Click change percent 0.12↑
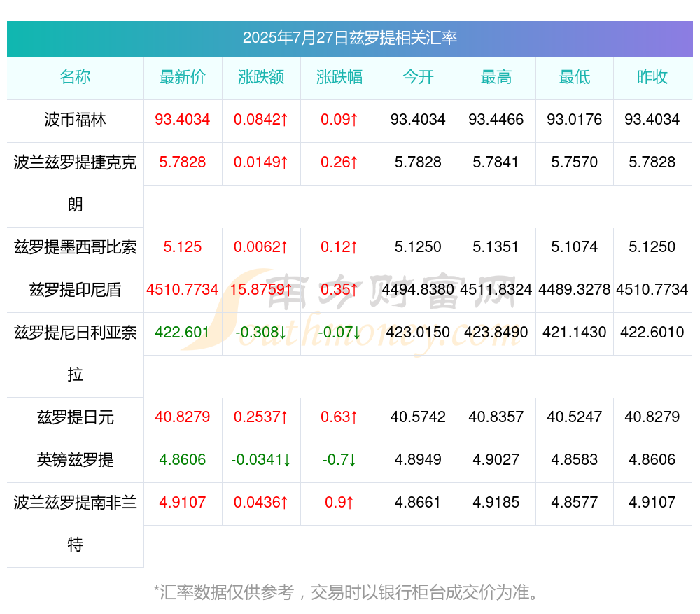 tap(339, 247)
